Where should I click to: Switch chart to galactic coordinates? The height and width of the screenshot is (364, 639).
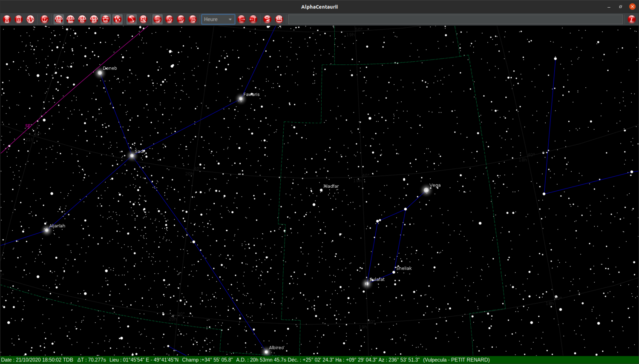[94, 19]
